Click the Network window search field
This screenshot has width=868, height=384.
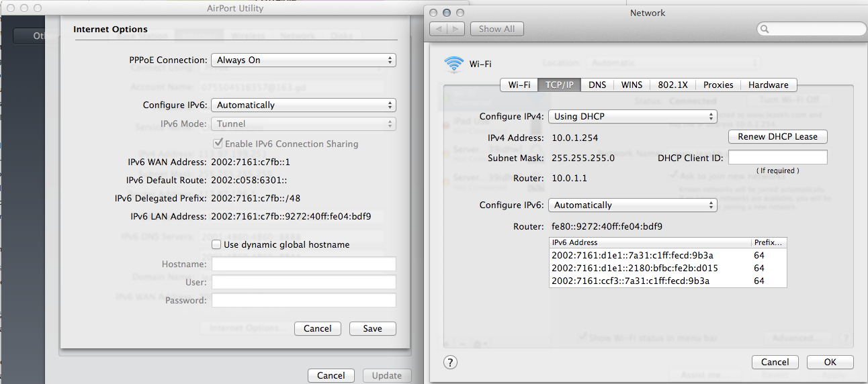pyautogui.click(x=812, y=29)
